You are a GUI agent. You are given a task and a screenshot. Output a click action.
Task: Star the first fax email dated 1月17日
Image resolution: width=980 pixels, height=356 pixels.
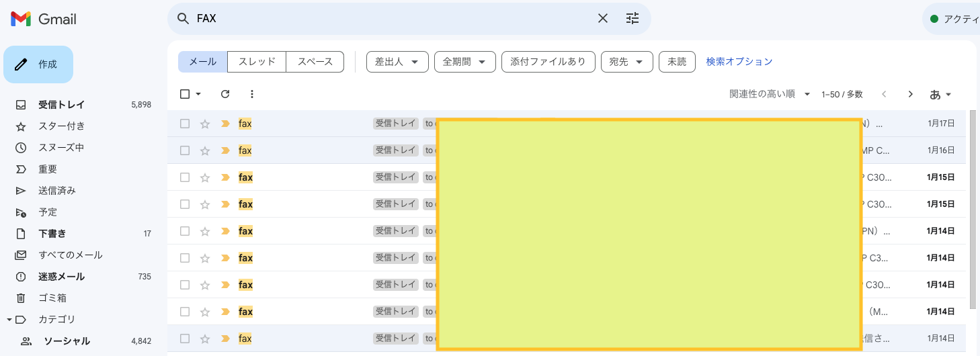click(x=205, y=124)
